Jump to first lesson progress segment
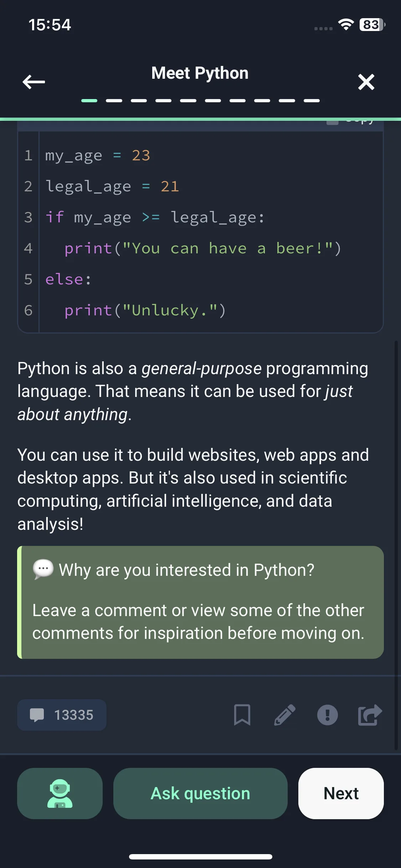401x868 pixels. click(x=89, y=101)
